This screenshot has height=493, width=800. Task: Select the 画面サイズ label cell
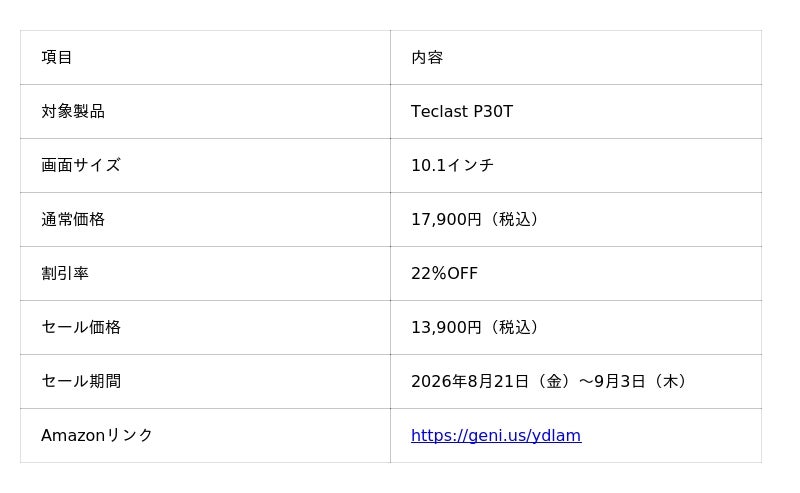(205, 165)
